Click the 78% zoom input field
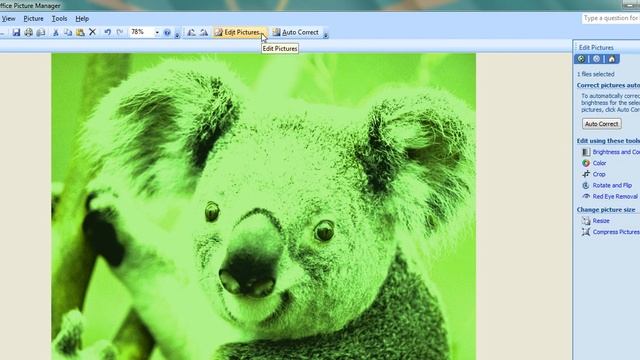This screenshot has height=360, width=640. click(141, 32)
